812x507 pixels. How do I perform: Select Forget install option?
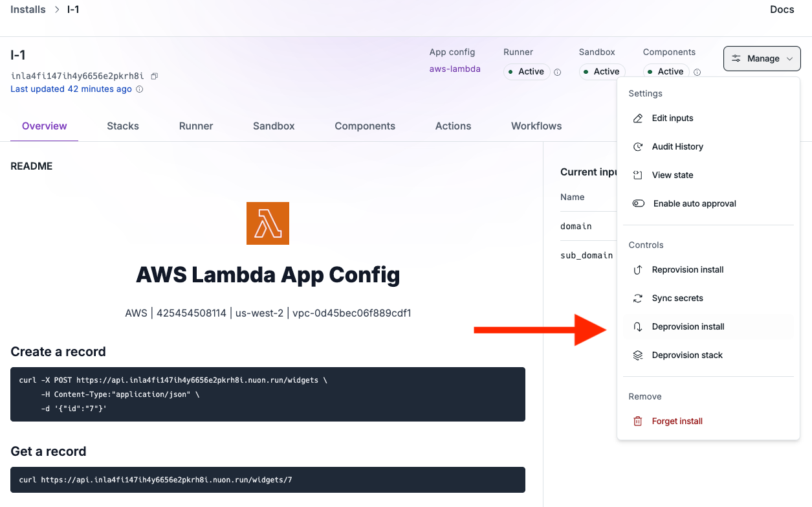click(708, 422)
